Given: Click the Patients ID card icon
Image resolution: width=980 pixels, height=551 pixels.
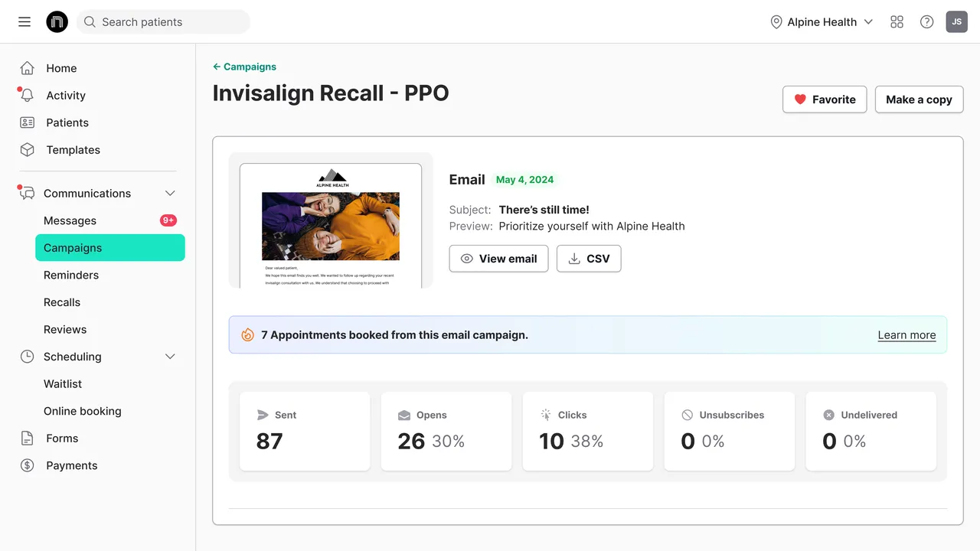Looking at the screenshot, I should click(28, 122).
